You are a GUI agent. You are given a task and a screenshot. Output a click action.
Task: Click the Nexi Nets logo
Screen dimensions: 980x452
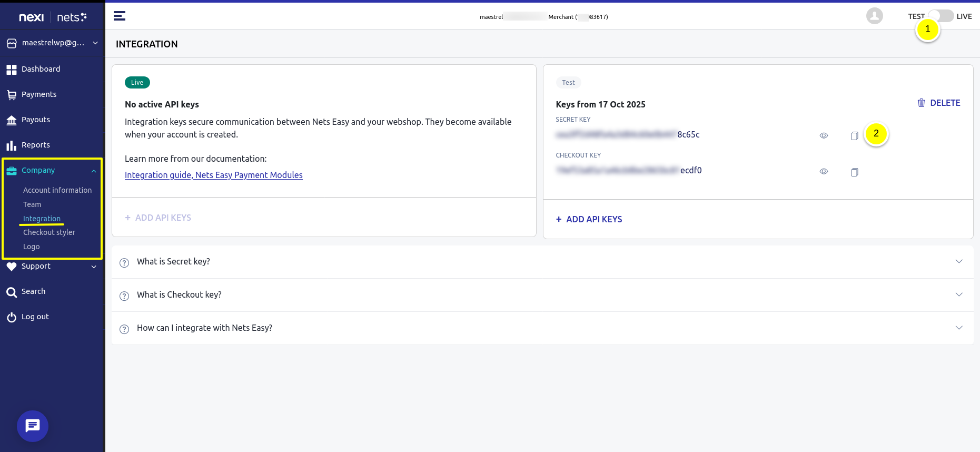coord(53,17)
